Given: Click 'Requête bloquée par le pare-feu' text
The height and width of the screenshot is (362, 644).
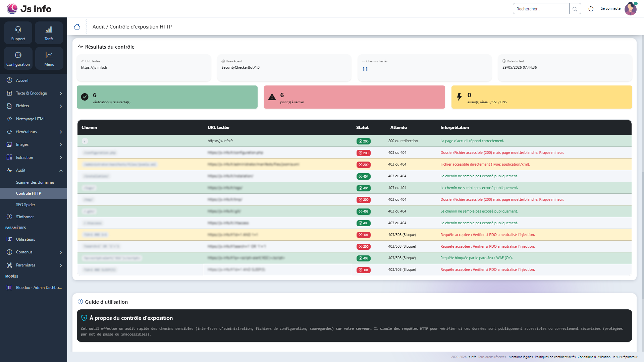Looking at the screenshot, I should click(x=476, y=258).
